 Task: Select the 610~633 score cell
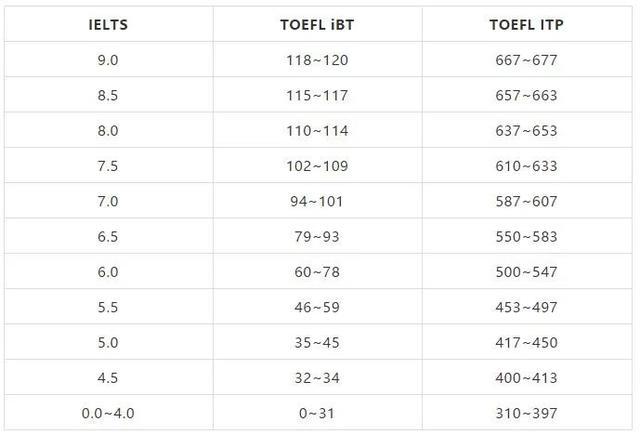pyautogui.click(x=526, y=166)
